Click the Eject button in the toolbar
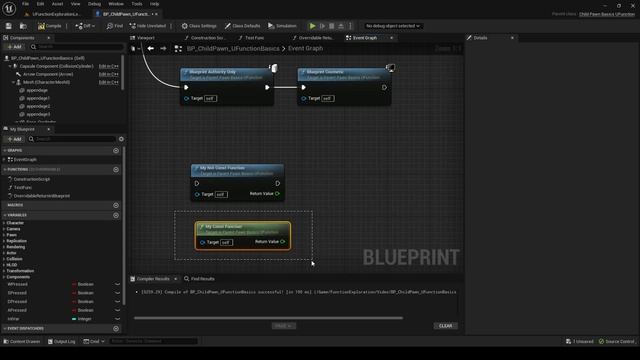Image resolution: width=640 pixels, height=360 pixels. pyautogui.click(x=341, y=26)
